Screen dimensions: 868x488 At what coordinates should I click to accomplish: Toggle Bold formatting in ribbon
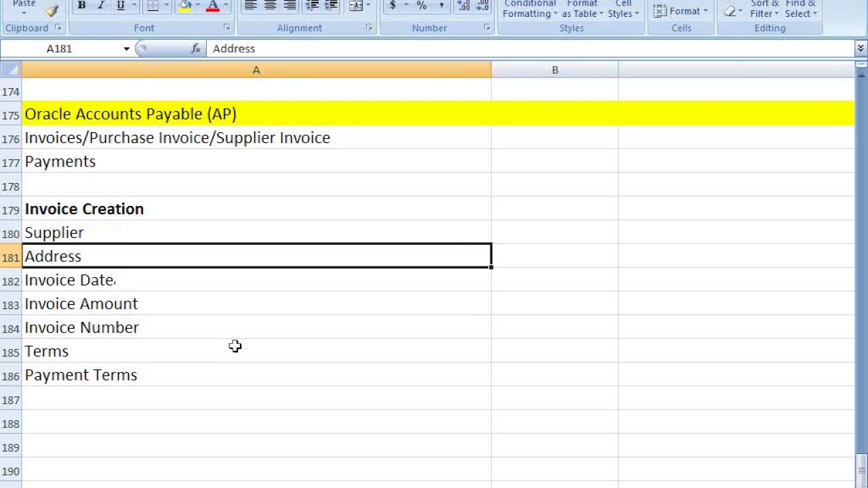[81, 6]
